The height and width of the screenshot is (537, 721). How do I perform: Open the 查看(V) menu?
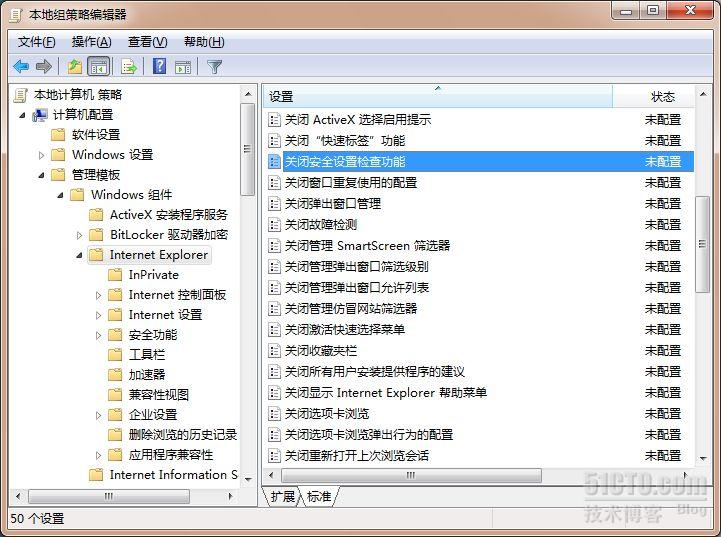147,42
